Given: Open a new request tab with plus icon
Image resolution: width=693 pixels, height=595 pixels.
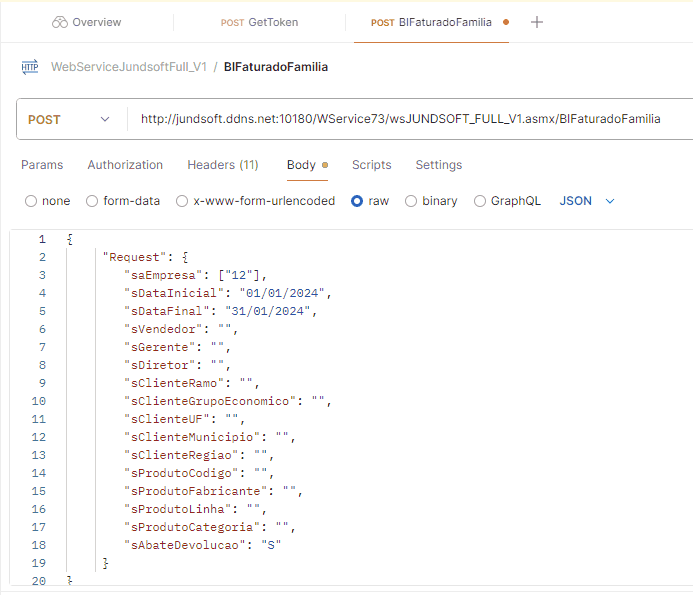Looking at the screenshot, I should tap(537, 22).
